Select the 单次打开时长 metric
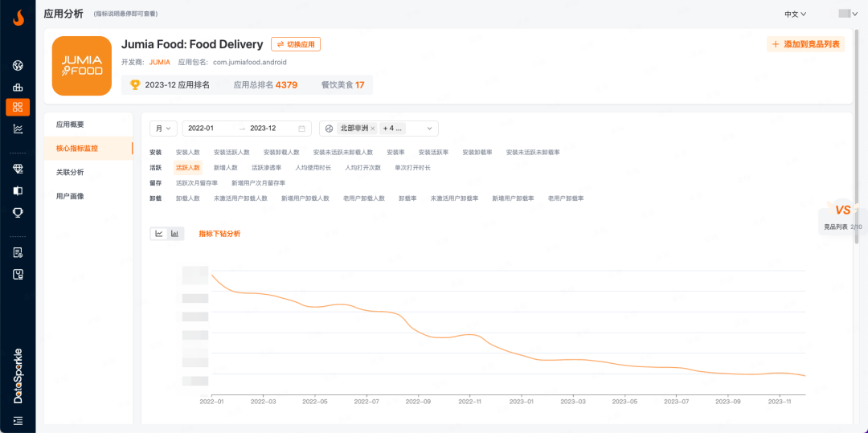The height and width of the screenshot is (433, 868). 412,168
